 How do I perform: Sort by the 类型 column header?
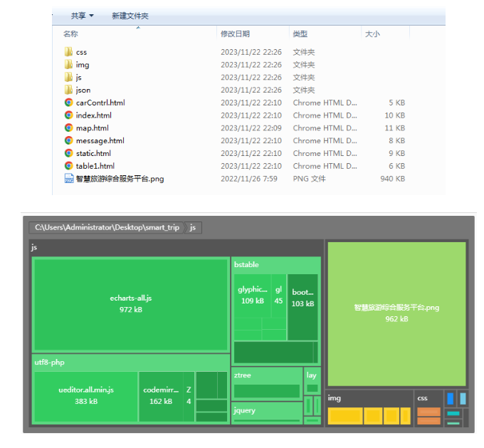pyautogui.click(x=300, y=33)
